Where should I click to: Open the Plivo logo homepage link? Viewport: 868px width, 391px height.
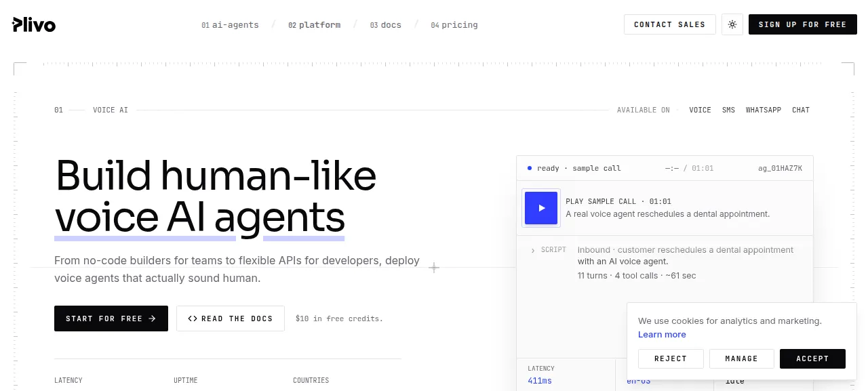(34, 24)
